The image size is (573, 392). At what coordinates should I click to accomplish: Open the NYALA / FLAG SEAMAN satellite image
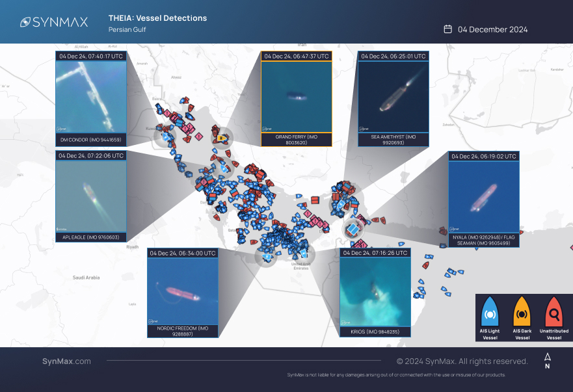click(484, 196)
